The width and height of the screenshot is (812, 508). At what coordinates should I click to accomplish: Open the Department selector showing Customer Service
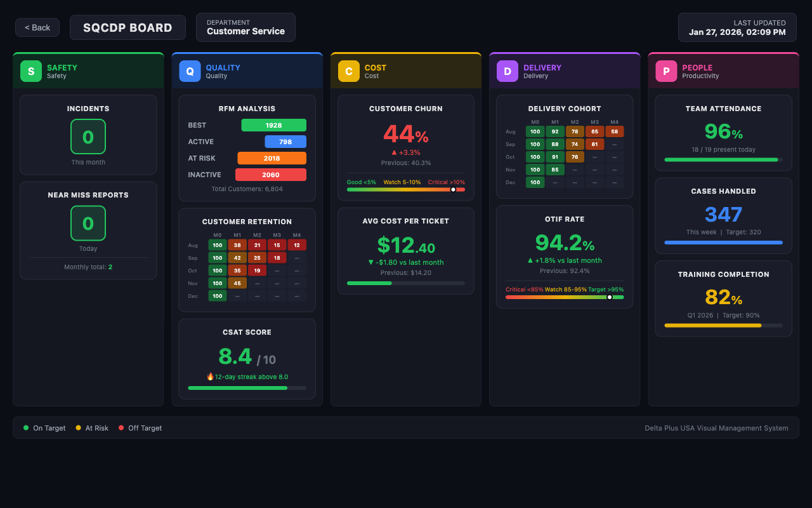(x=246, y=27)
